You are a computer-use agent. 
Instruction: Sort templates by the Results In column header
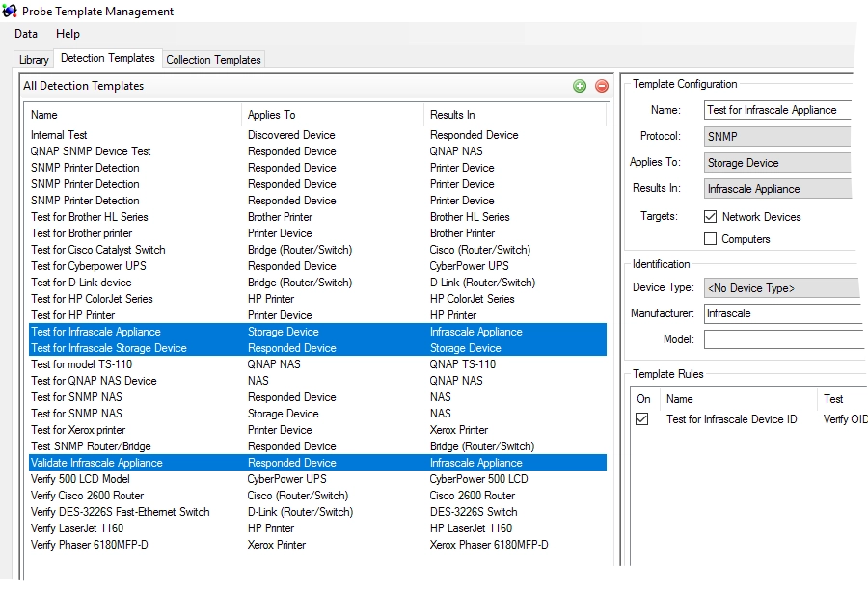(515, 115)
